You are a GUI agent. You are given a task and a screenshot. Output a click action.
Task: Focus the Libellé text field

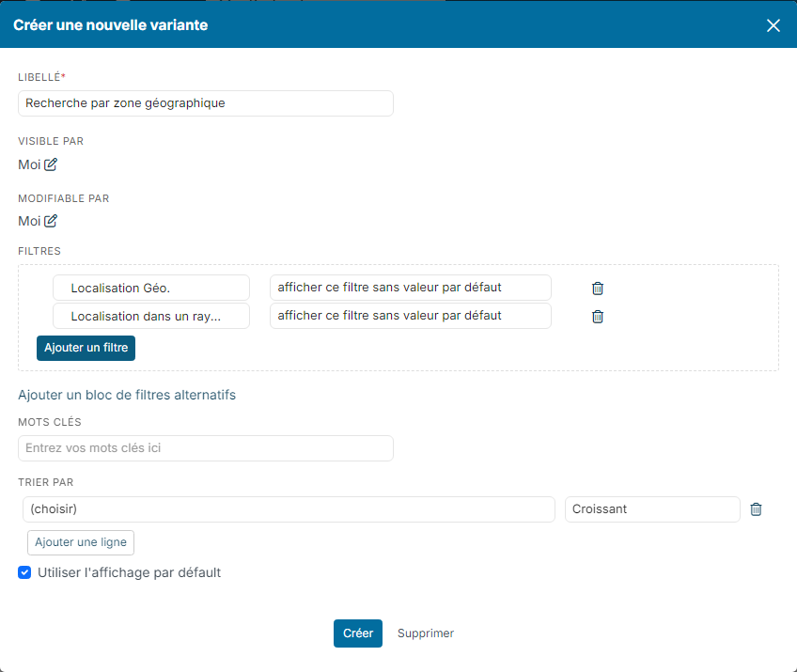pyautogui.click(x=206, y=103)
